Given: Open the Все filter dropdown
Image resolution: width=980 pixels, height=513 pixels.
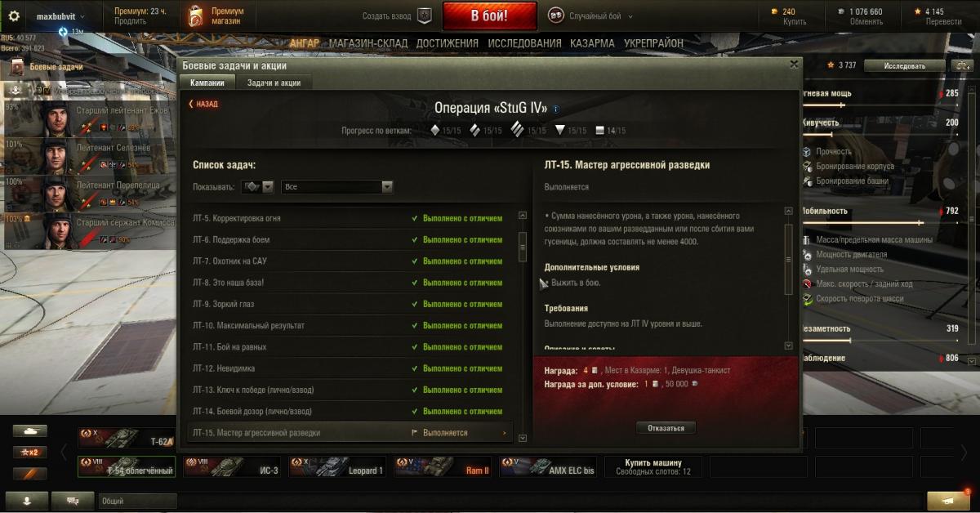Looking at the screenshot, I should (337, 187).
